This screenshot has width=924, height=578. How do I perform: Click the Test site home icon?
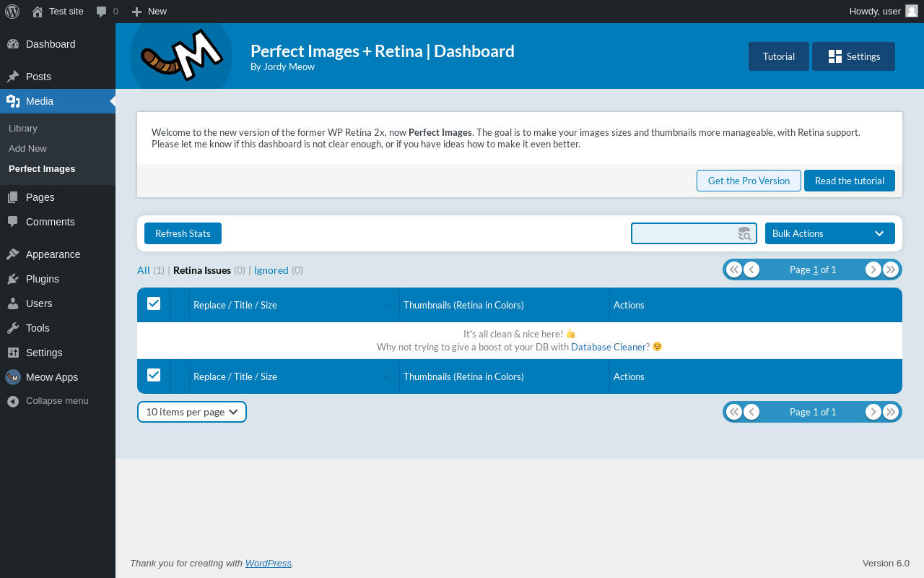(38, 12)
